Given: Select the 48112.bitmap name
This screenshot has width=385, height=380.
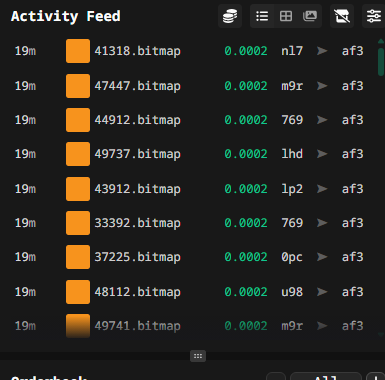Looking at the screenshot, I should point(137,292).
